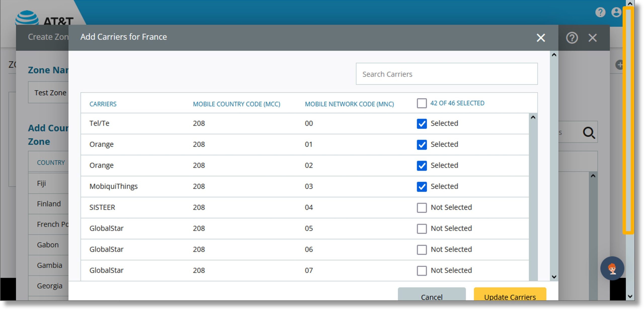Check GlobalStar MNC 07 checkbox
The height and width of the screenshot is (310, 644).
pyautogui.click(x=422, y=271)
